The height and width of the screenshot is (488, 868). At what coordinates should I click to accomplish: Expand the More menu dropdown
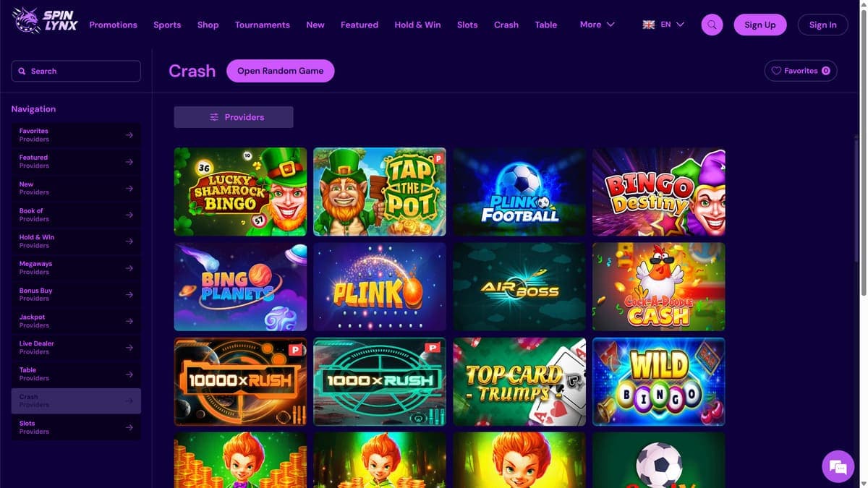(597, 25)
